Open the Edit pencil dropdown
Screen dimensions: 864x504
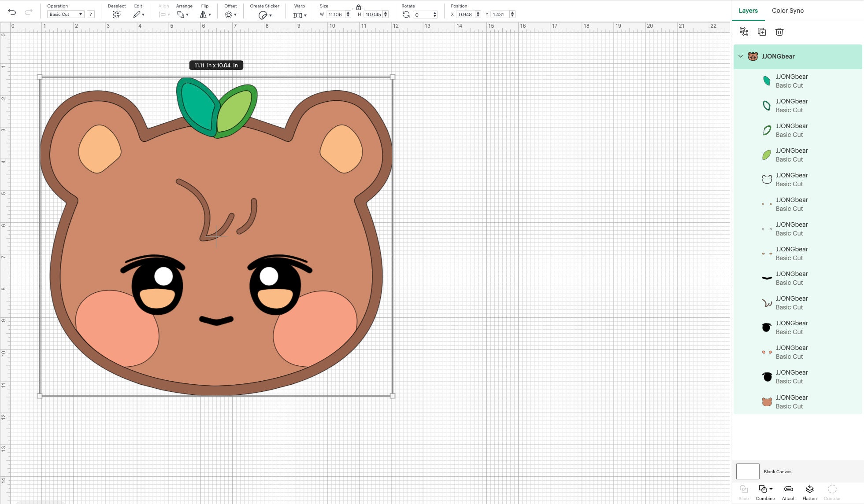(x=139, y=15)
